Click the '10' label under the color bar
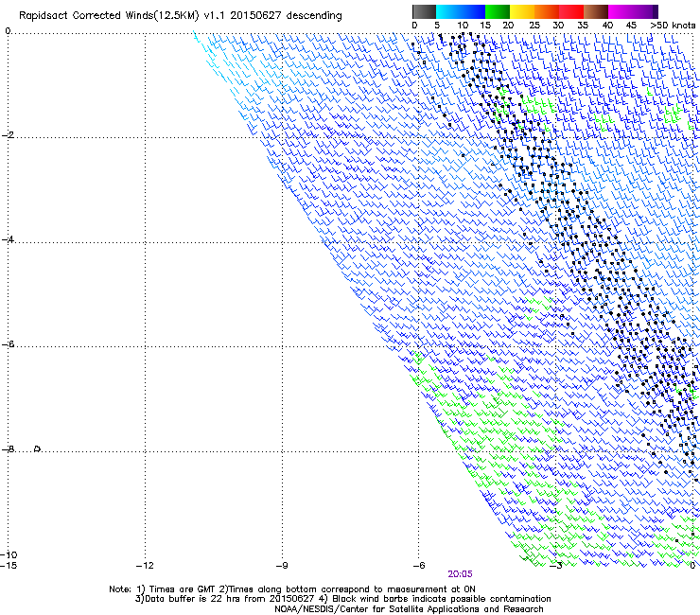 click(x=463, y=26)
